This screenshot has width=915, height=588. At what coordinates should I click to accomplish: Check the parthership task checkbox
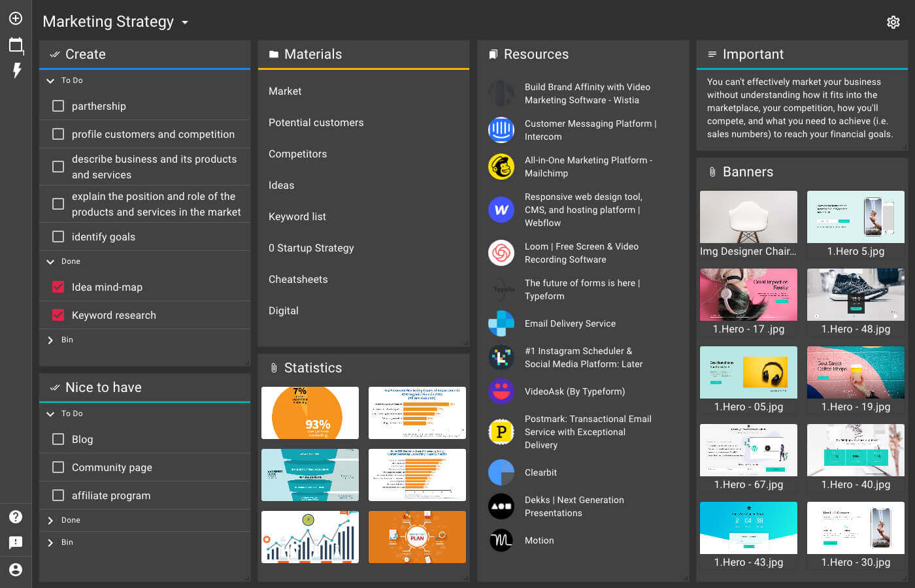(58, 106)
